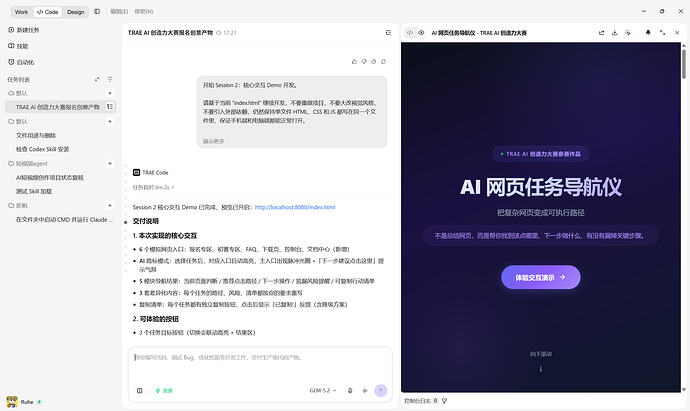The width and height of the screenshot is (690, 411).
Task: Create a new task with 新建任务
Action: (x=24, y=30)
